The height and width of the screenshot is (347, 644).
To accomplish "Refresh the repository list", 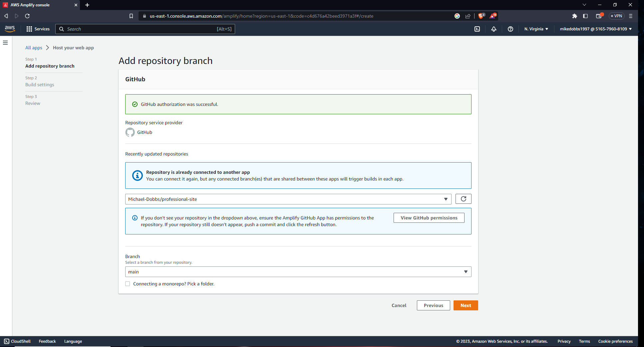I will point(463,199).
